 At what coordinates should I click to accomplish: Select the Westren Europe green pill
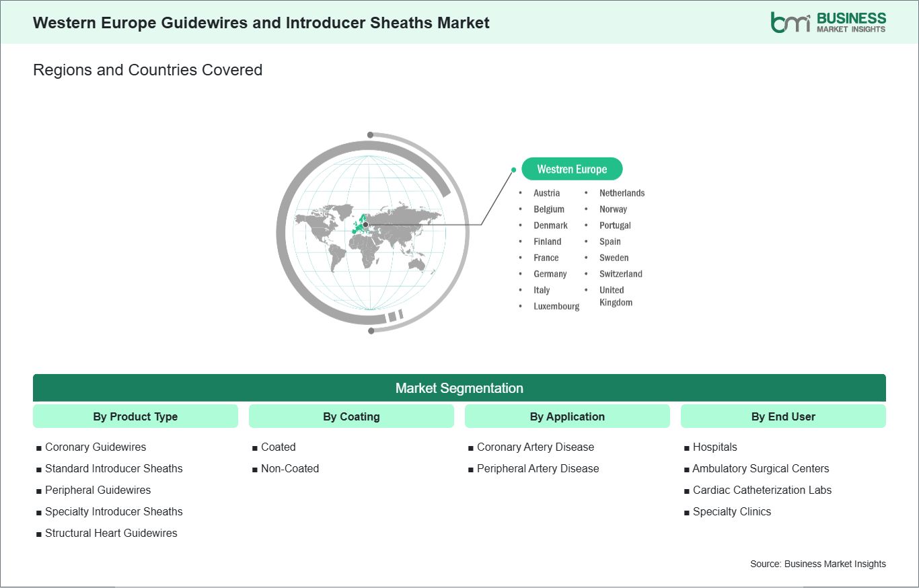(572, 170)
